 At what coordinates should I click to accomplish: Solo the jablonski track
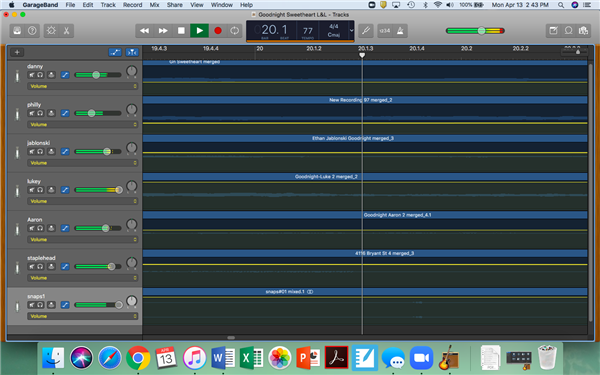[x=40, y=152]
